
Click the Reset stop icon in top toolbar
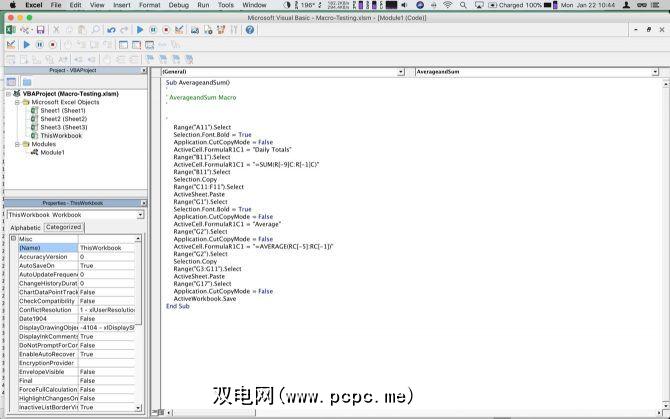166,30
